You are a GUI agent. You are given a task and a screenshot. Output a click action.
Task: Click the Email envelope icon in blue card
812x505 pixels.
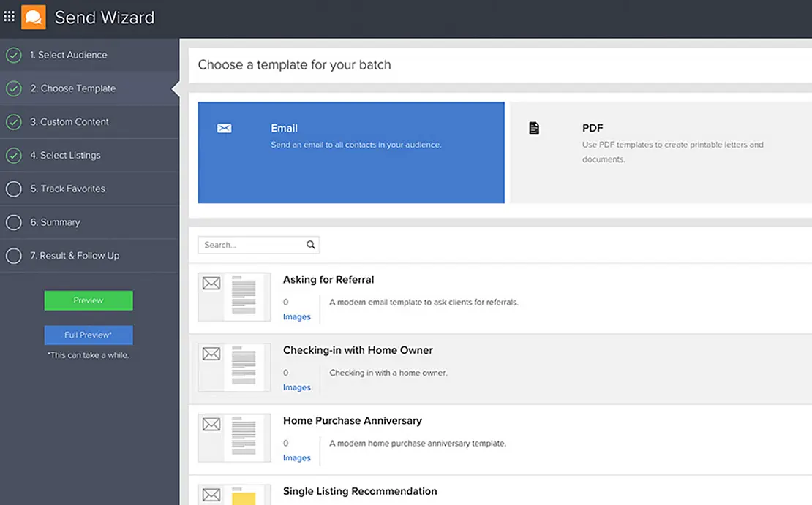(x=225, y=129)
